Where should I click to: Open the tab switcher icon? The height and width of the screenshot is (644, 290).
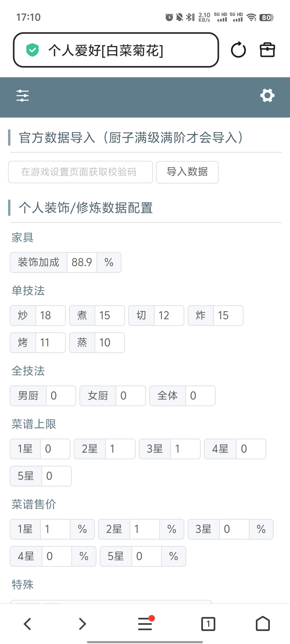(x=208, y=624)
